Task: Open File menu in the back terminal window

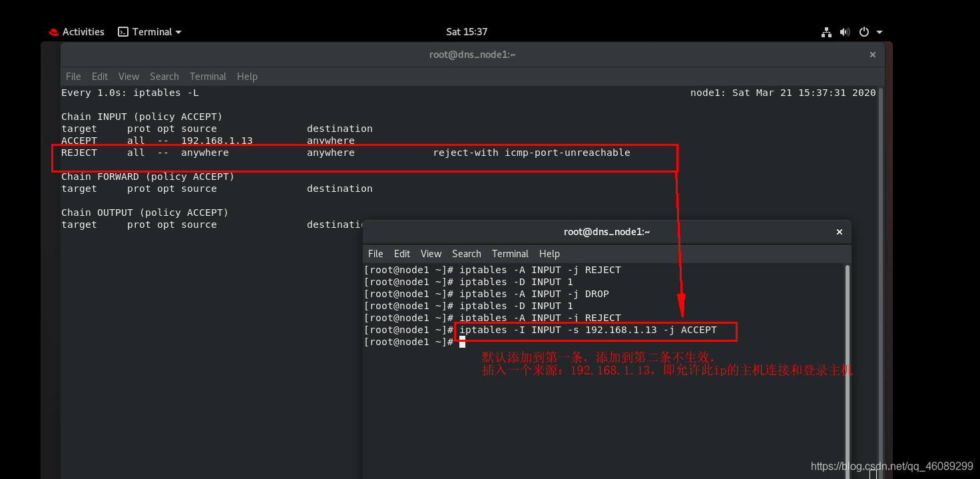Action: 73,77
